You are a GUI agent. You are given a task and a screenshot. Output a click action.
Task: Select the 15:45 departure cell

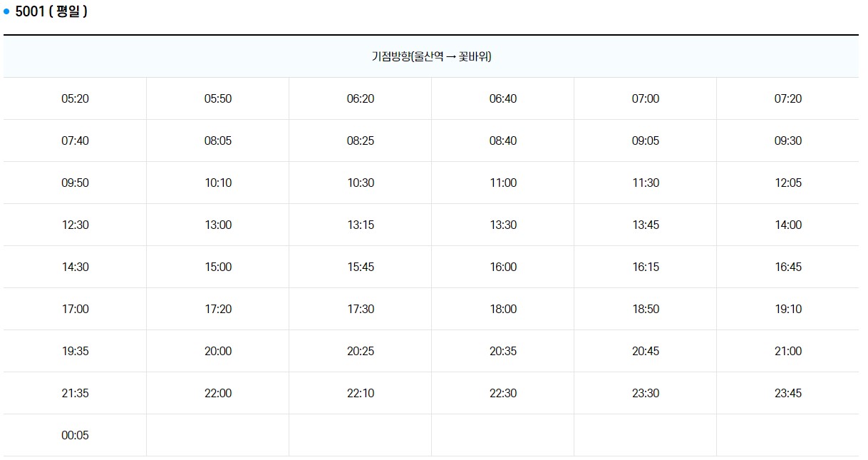point(360,267)
